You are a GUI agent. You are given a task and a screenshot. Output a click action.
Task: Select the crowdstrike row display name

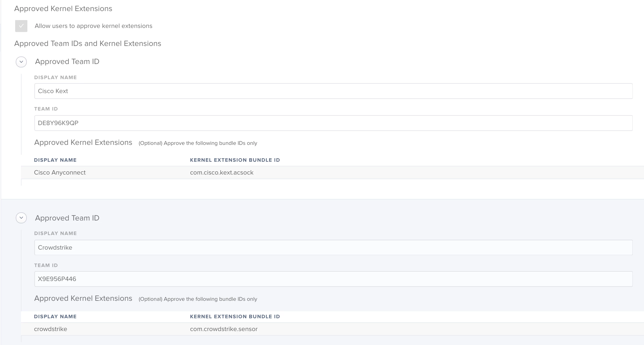coord(51,329)
